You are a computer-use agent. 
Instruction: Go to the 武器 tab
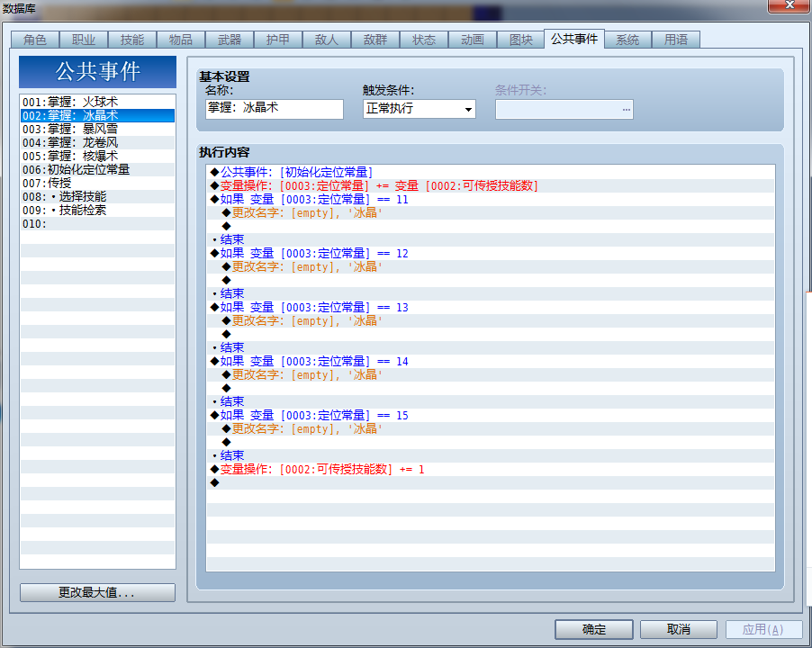(x=230, y=40)
